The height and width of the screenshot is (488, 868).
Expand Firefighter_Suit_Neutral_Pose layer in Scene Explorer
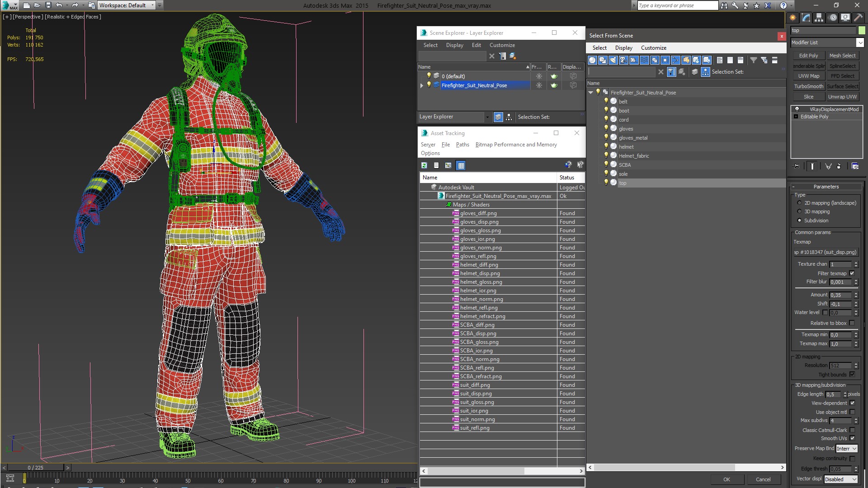(x=422, y=85)
